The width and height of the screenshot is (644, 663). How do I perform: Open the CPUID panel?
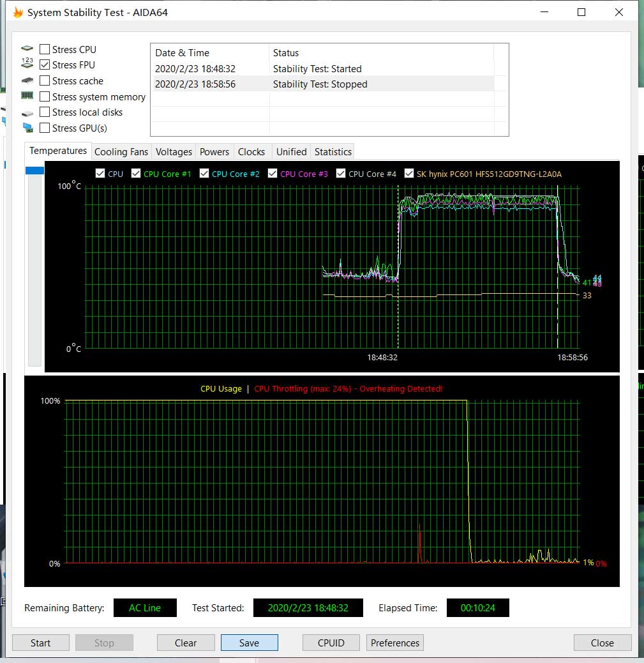331,643
